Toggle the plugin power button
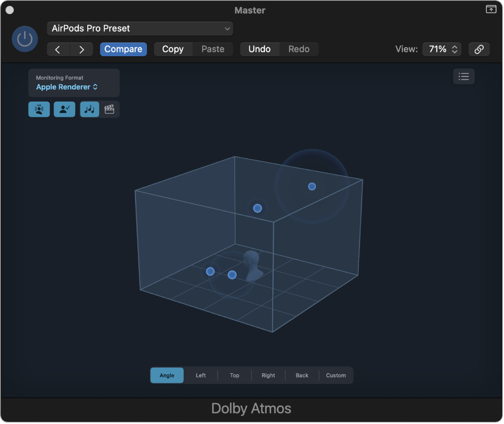The image size is (504, 424). 25,39
